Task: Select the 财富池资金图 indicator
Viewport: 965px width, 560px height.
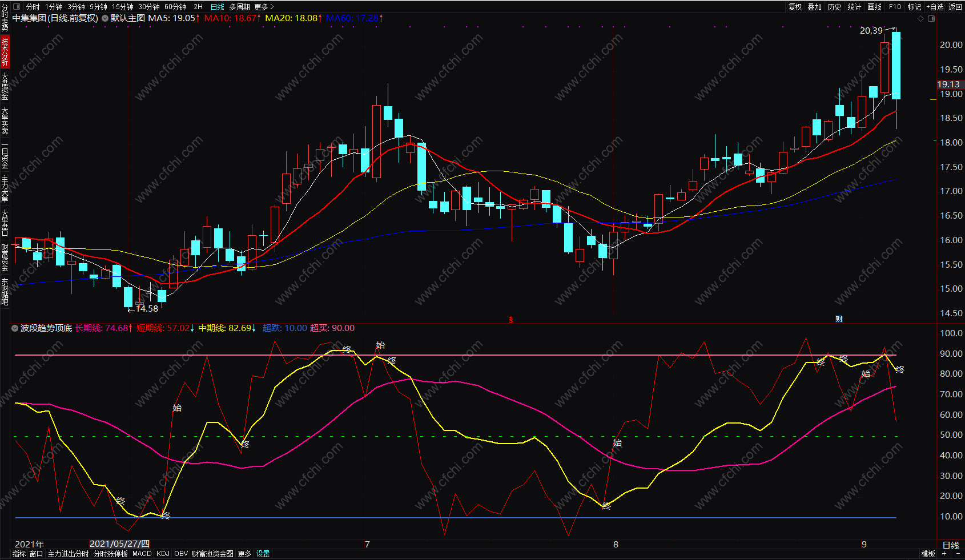Action: coord(212,554)
